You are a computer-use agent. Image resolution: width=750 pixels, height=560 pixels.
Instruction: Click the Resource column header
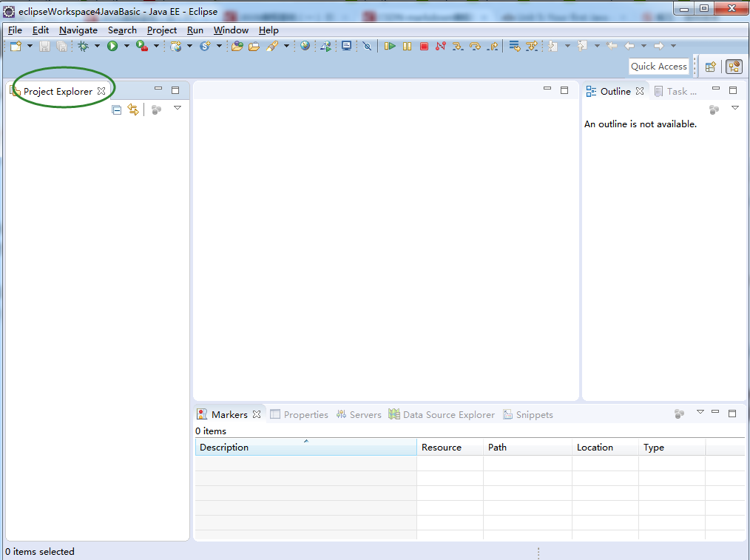[x=450, y=447]
